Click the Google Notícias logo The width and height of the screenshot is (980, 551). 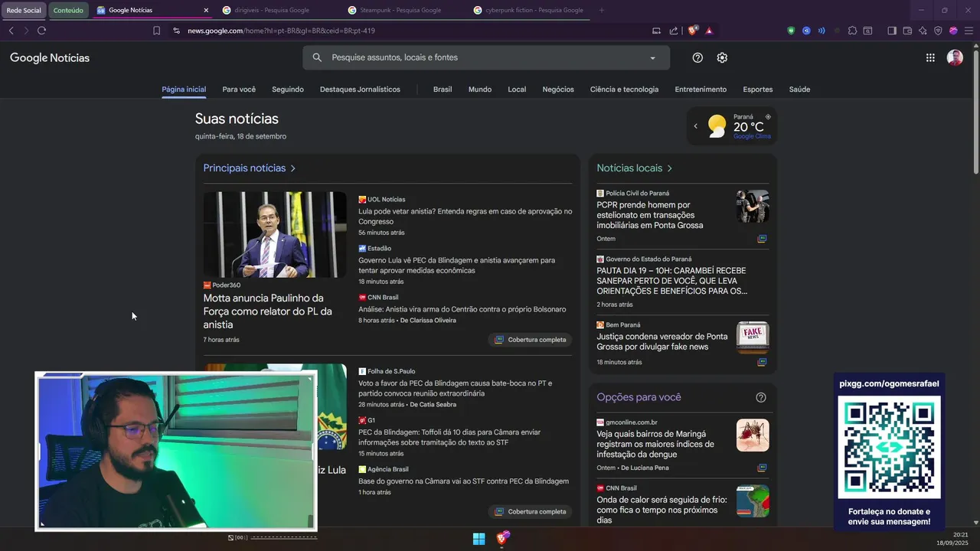pyautogui.click(x=50, y=58)
